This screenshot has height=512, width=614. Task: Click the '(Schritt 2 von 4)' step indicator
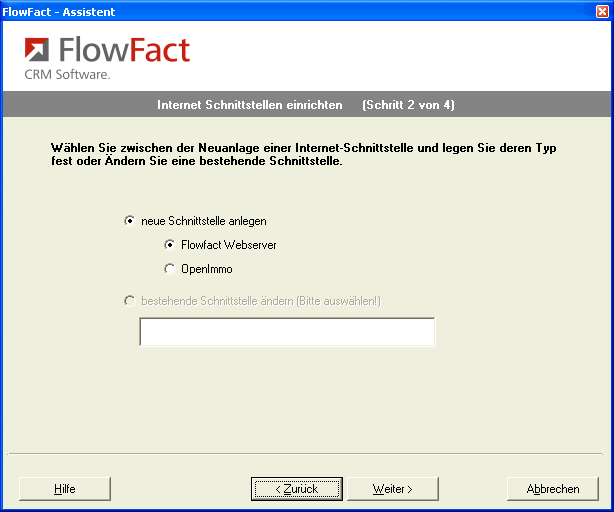click(x=408, y=105)
